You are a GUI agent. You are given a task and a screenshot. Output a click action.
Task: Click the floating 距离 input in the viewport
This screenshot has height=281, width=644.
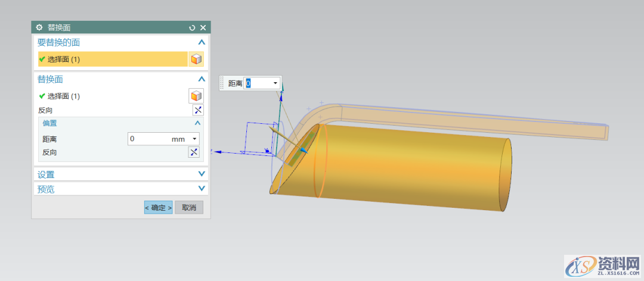pos(258,83)
